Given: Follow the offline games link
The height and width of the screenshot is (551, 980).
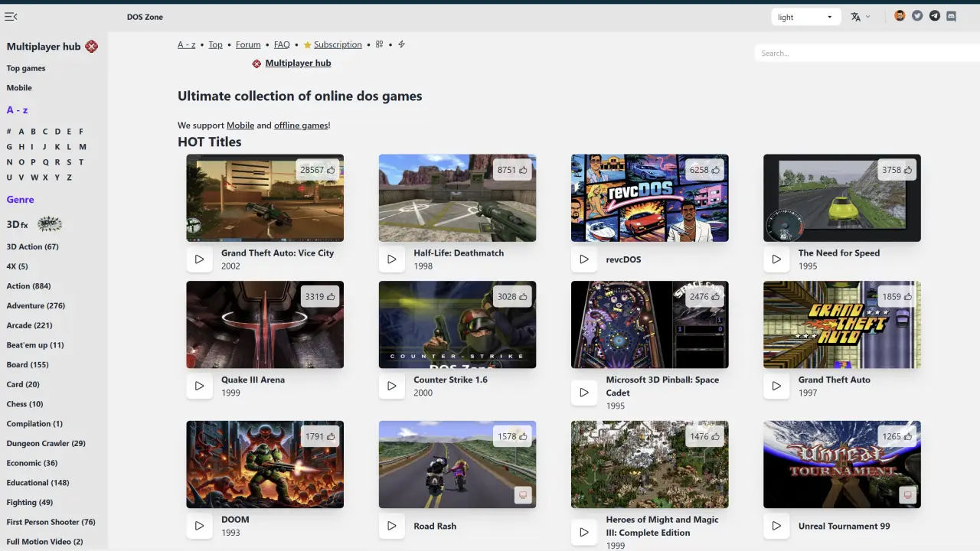Looking at the screenshot, I should [x=301, y=126].
